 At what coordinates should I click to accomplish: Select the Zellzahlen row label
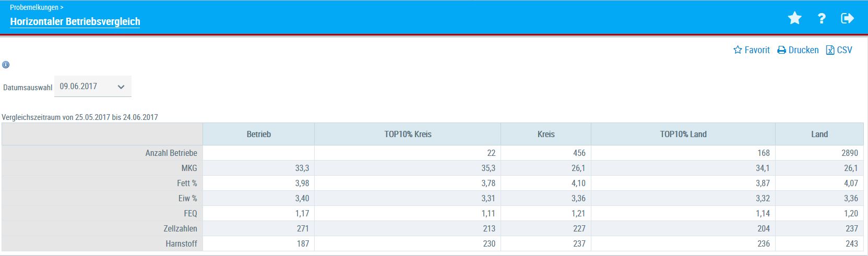point(180,229)
